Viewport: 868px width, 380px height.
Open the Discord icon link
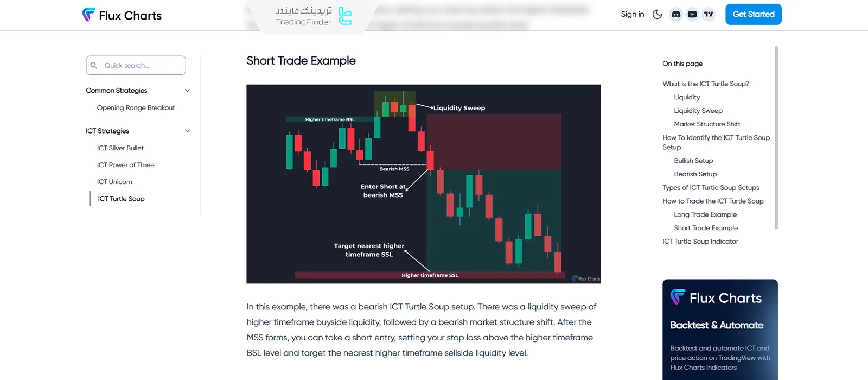pos(676,15)
